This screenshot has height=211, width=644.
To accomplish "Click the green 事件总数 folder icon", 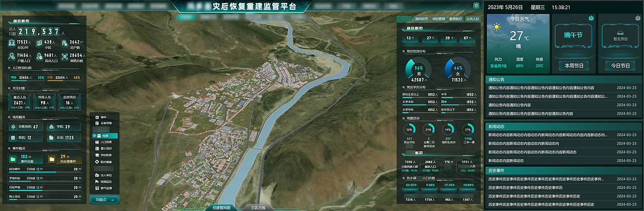I will [x=14, y=159].
